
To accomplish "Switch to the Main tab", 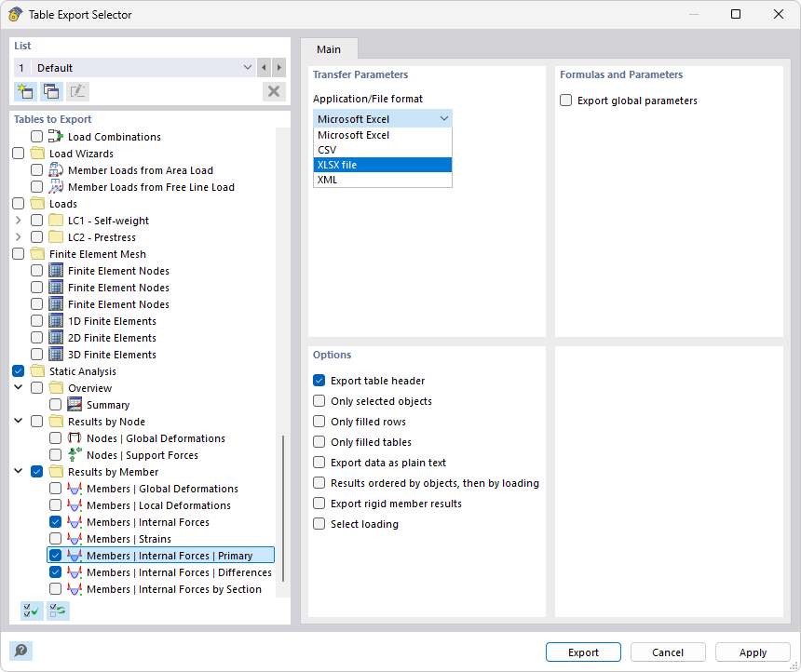I will (329, 48).
